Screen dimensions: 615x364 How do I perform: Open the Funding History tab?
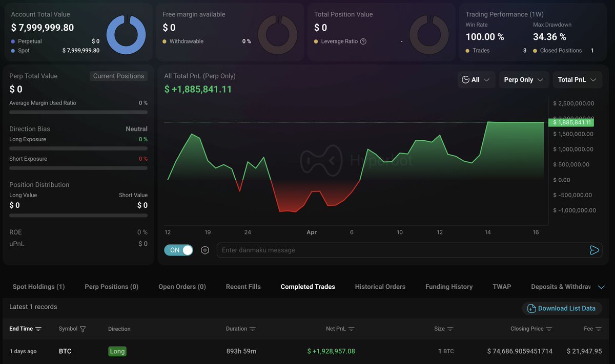pos(449,287)
